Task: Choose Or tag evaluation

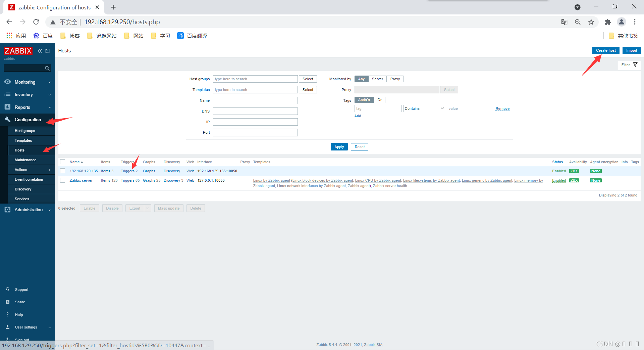Action: click(x=379, y=100)
